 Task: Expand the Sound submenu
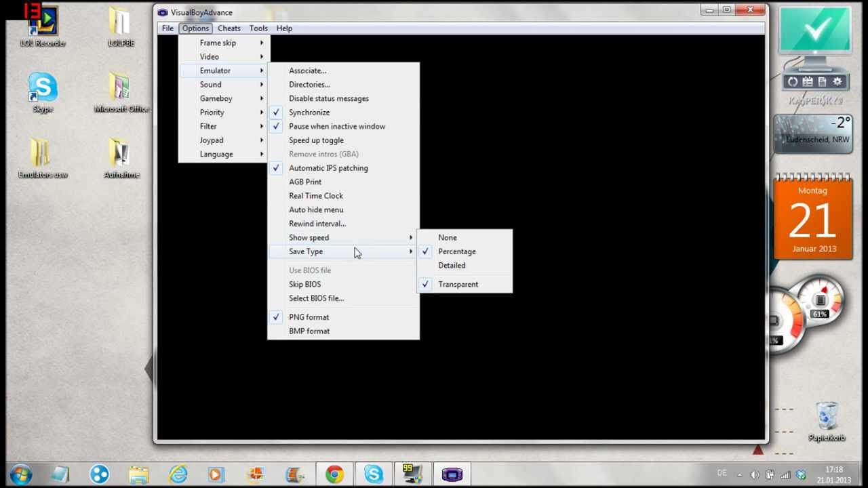[224, 85]
